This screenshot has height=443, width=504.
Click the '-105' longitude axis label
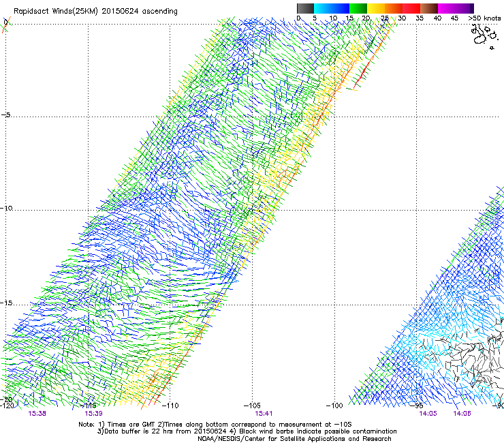(252, 406)
